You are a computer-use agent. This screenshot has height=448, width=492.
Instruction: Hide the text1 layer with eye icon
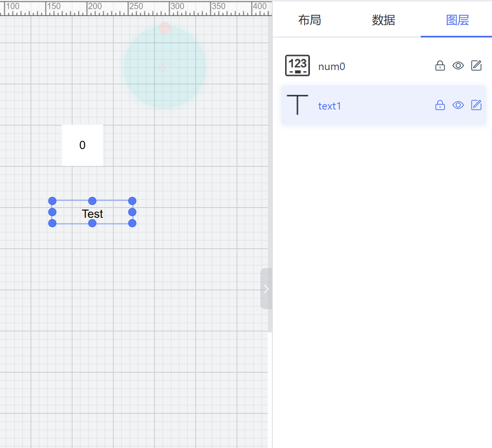coord(458,105)
